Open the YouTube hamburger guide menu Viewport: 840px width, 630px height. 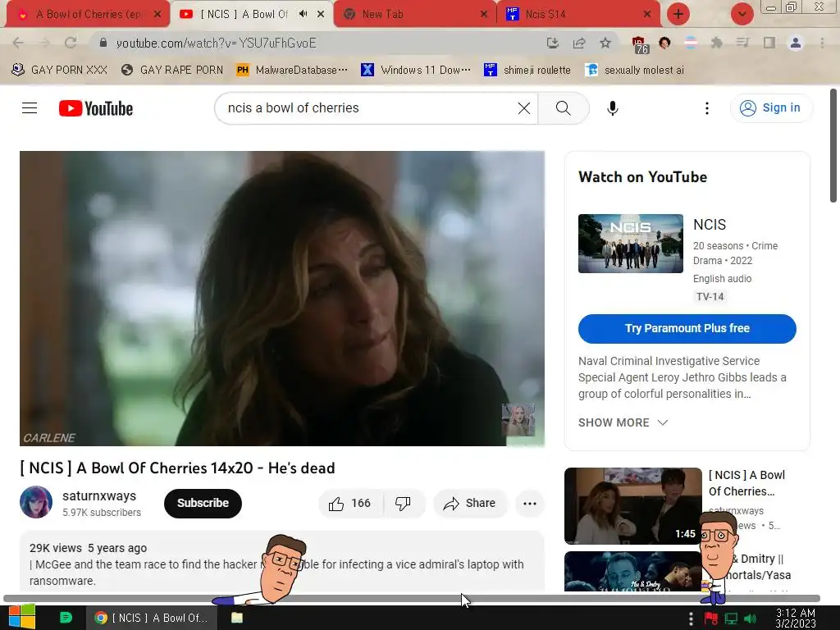(x=30, y=108)
